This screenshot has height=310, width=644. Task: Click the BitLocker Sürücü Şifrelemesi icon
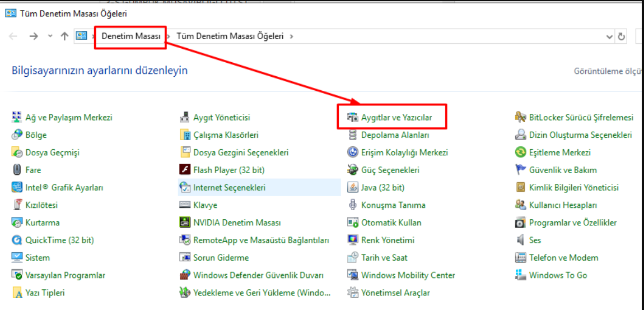coord(521,118)
